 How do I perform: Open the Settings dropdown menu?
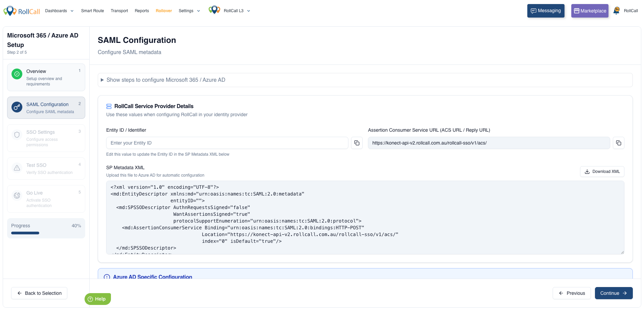click(189, 11)
